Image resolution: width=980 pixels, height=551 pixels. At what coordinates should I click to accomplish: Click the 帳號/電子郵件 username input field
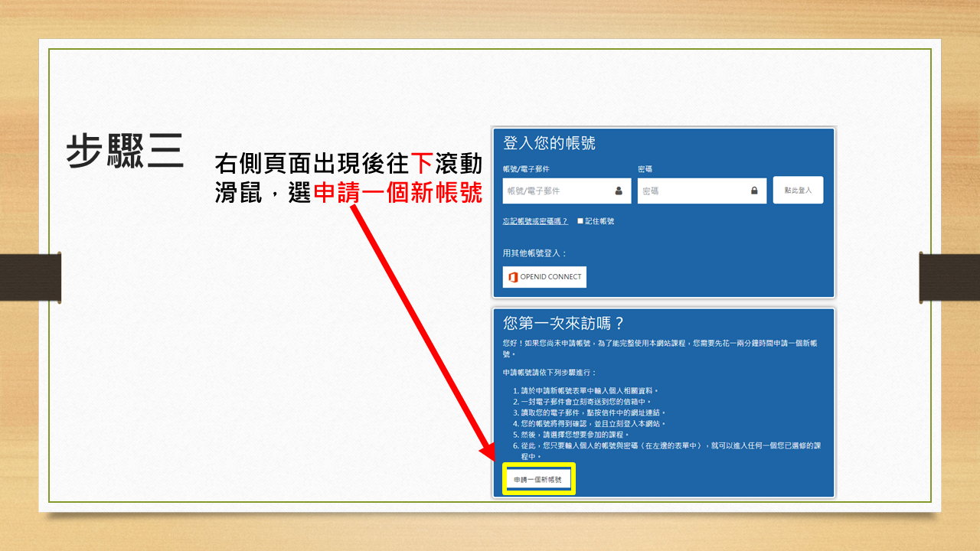567,191
